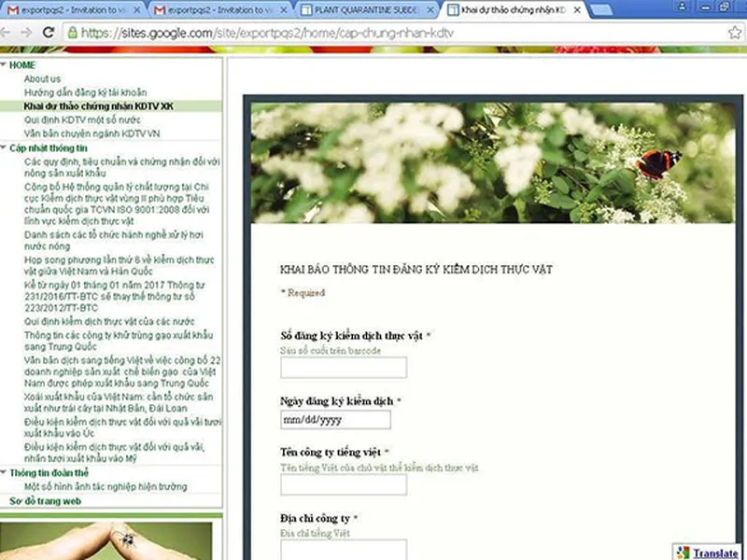Click the hands photo thumbnail in sidebar
Screen dimensions: 747x560
coord(107,539)
